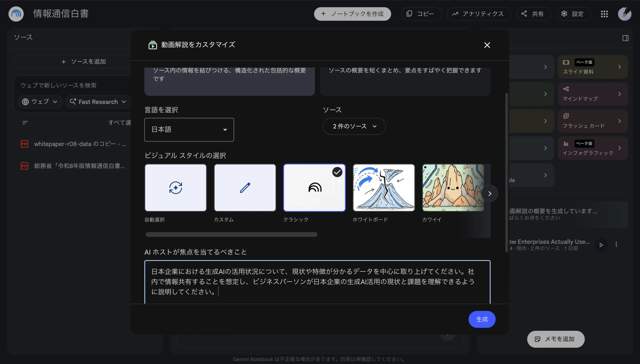
Task: Toggle the side panel layout icon
Action: coord(625,38)
